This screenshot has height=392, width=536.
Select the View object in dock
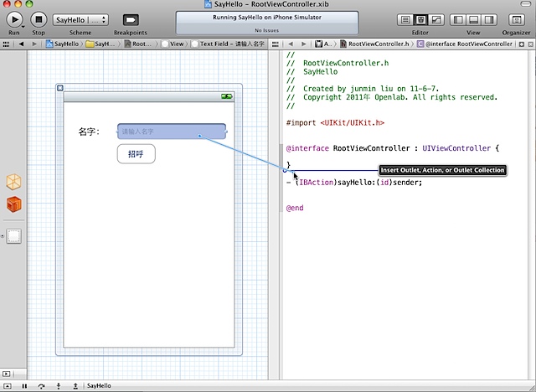(x=13, y=236)
